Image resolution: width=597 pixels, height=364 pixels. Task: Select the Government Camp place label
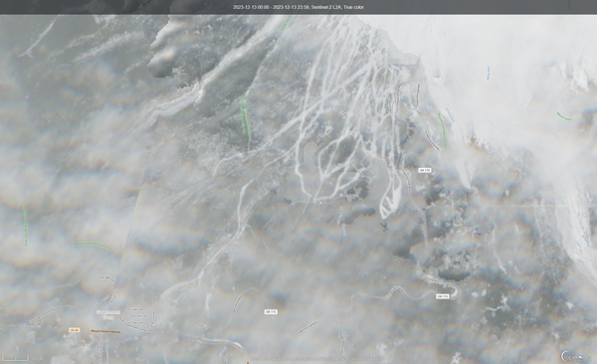click(107, 314)
